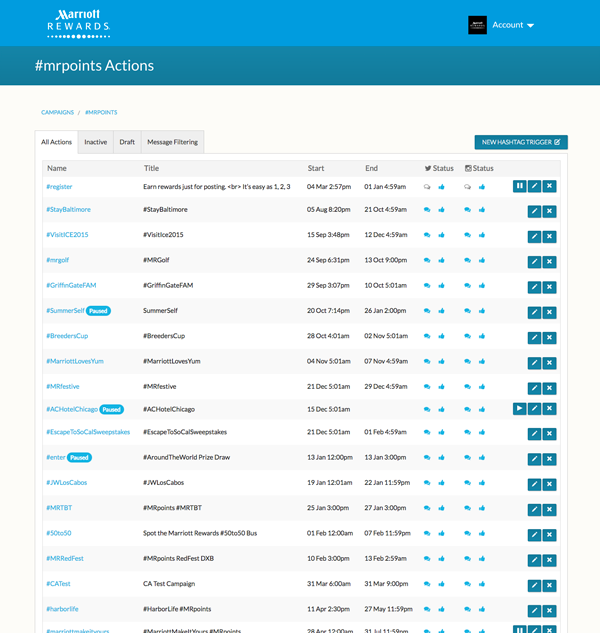Toggle Twitter reply status for #StayBaltimore
Viewport: 600px width, 633px height.
[x=427, y=210]
